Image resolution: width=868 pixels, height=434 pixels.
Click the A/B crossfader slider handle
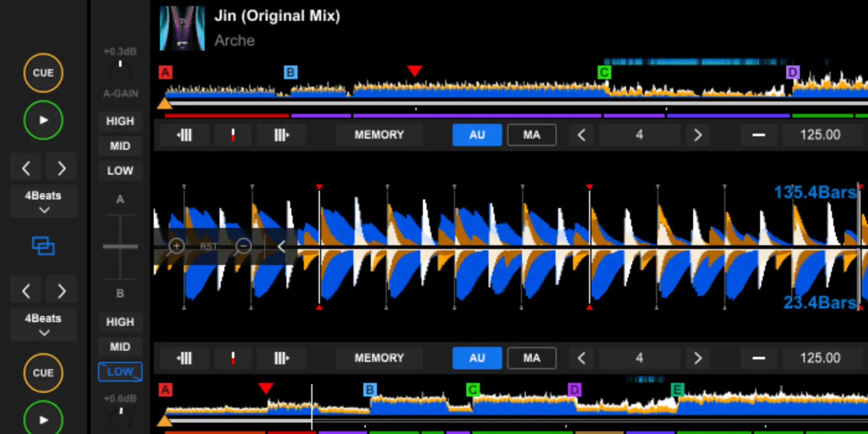[120, 246]
